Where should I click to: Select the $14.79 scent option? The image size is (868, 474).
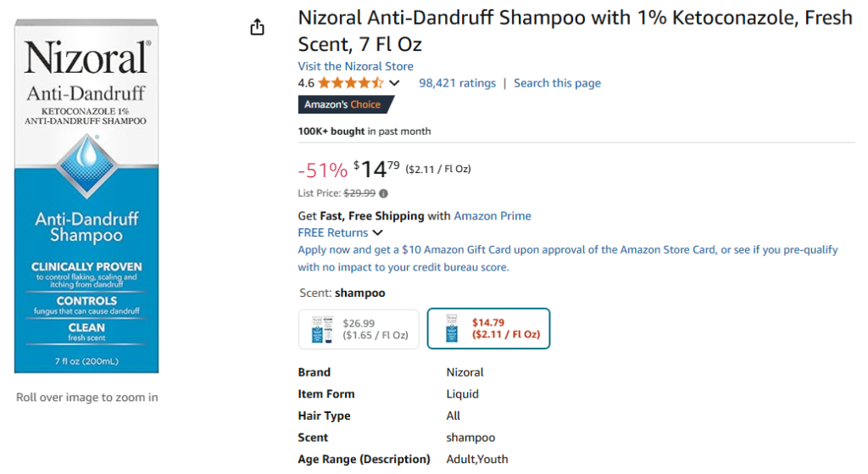488,329
